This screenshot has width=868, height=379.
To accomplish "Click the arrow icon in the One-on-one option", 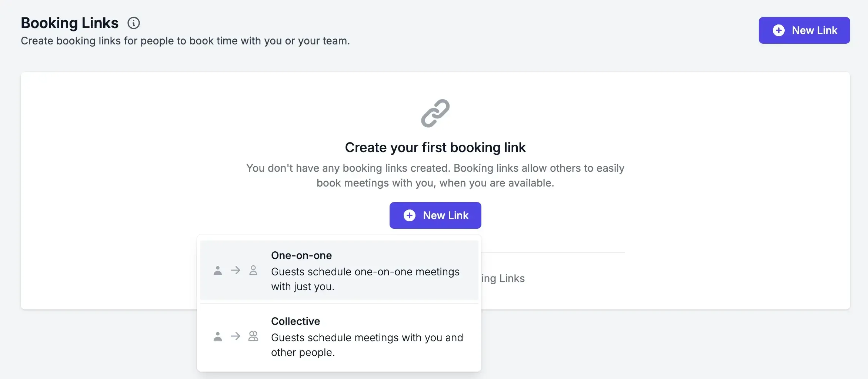I will [x=236, y=271].
